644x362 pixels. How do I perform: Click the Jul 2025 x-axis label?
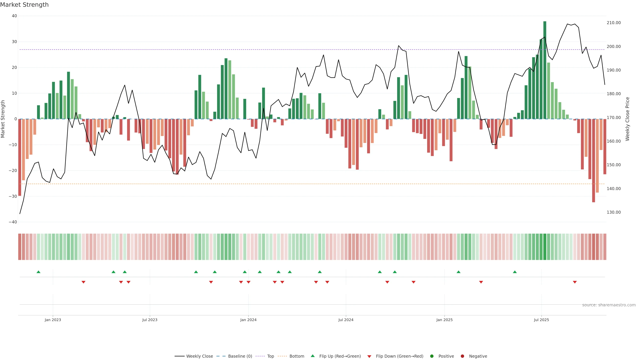point(541,320)
